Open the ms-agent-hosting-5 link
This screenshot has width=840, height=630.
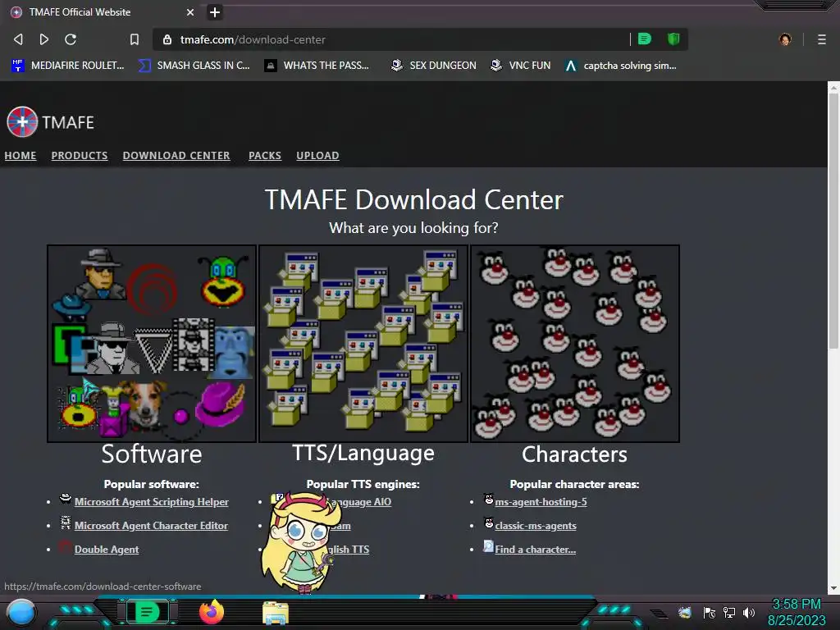541,502
